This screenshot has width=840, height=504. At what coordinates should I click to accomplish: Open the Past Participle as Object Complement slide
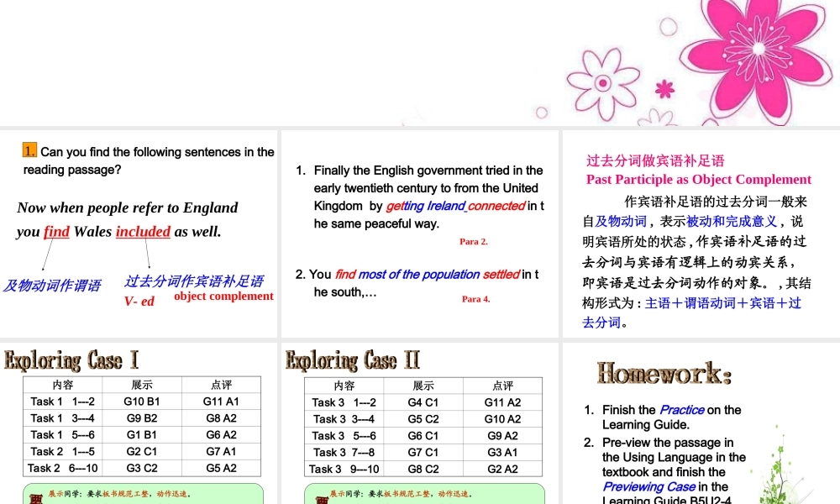(x=701, y=234)
